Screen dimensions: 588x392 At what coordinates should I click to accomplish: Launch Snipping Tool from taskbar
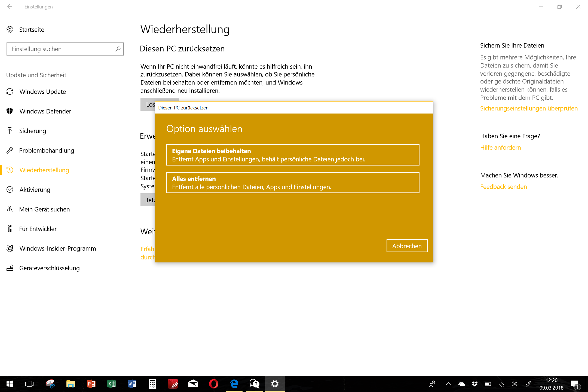[50, 384]
